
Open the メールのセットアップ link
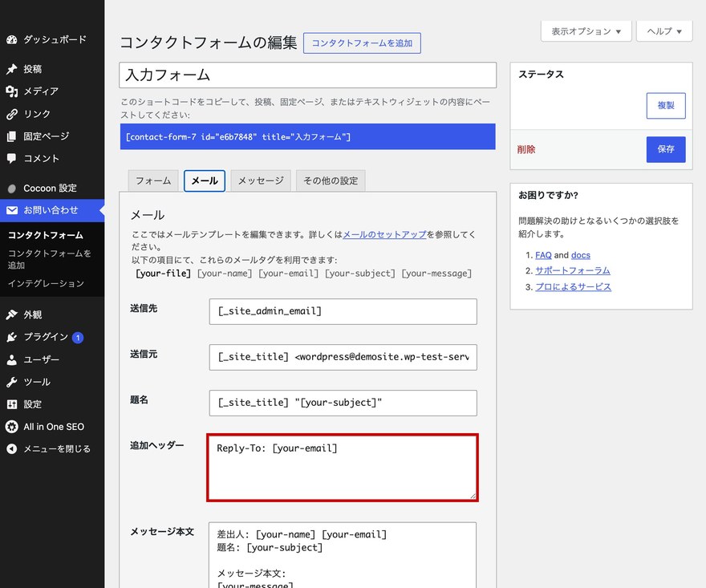[384, 234]
